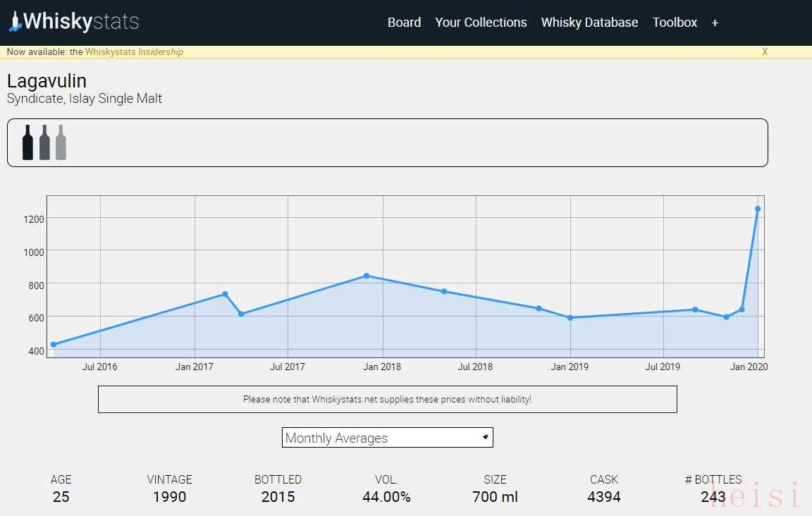
Task: Go to the Board page
Action: (404, 23)
